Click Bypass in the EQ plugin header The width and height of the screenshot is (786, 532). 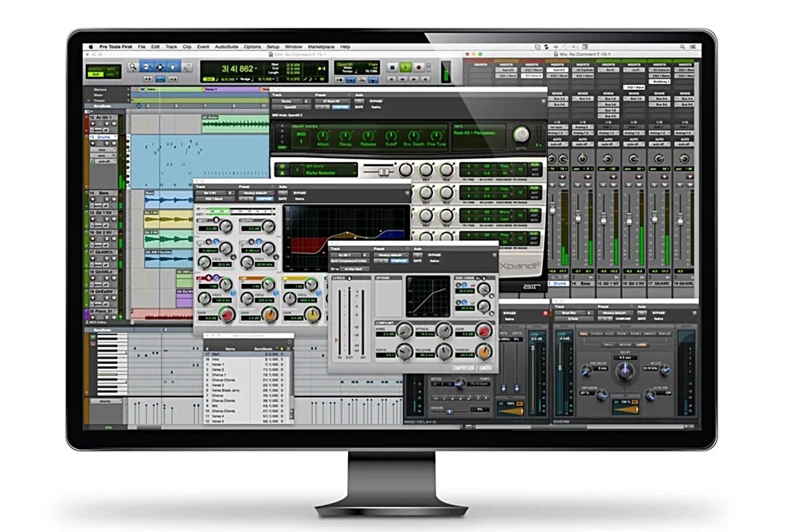pyautogui.click(x=299, y=193)
